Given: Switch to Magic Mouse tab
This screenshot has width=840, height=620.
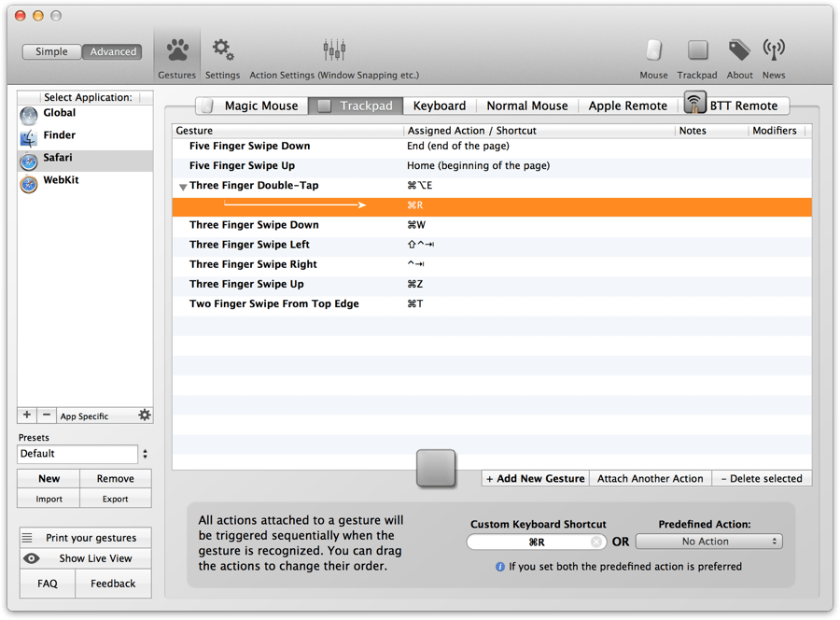Looking at the screenshot, I should click(x=252, y=106).
